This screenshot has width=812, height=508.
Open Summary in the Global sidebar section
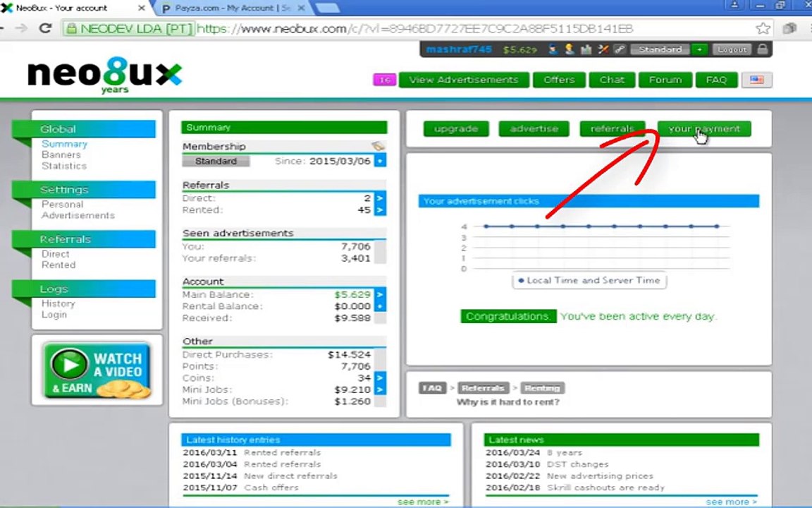click(64, 144)
